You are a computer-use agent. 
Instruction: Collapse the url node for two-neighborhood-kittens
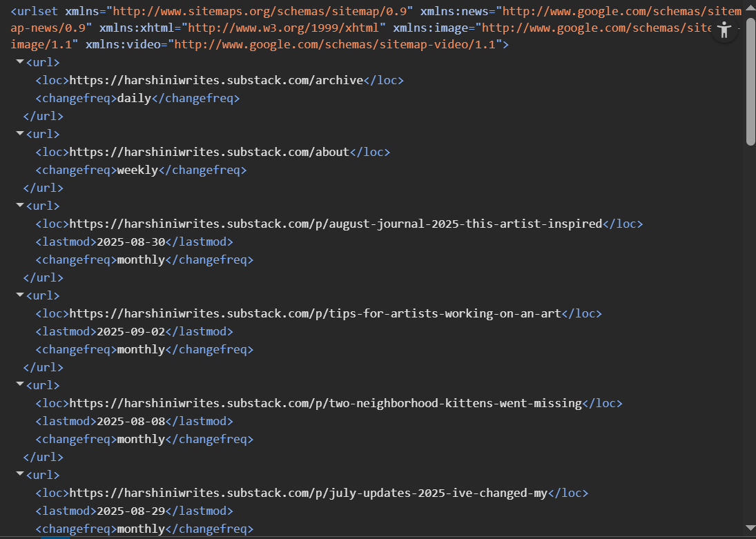[x=20, y=384]
